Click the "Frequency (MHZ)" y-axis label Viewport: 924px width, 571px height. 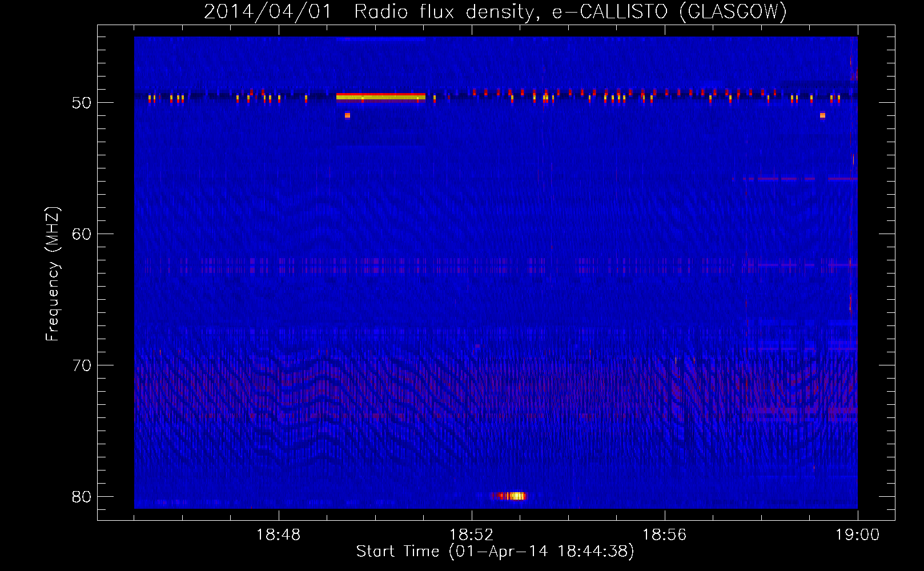pyautogui.click(x=52, y=274)
